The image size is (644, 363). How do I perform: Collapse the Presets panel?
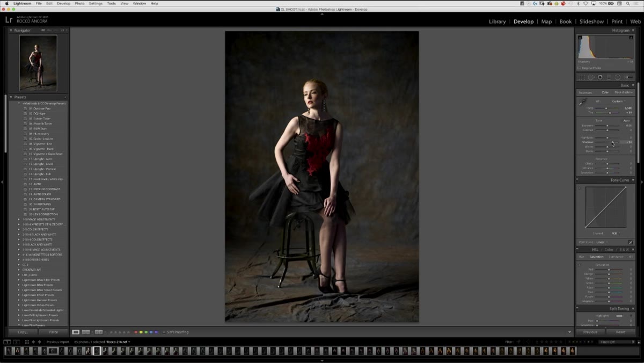(x=11, y=97)
